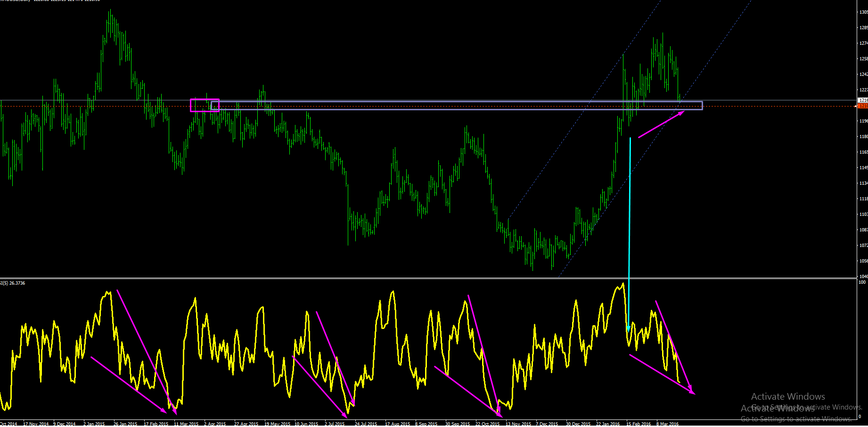This screenshot has width=868, height=427.
Task: Select the 26 Jan 2015 date label
Action: (125, 424)
